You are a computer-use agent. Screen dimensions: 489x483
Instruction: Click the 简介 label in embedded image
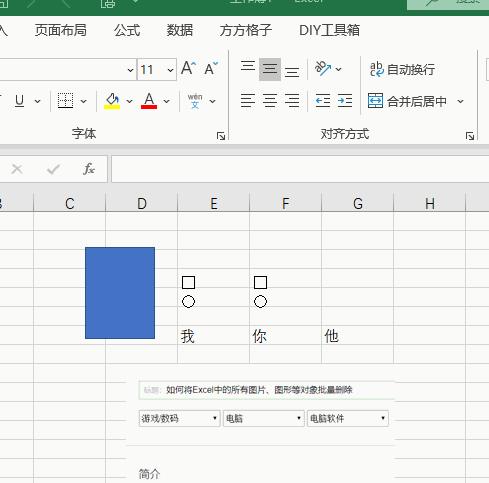[x=149, y=474]
